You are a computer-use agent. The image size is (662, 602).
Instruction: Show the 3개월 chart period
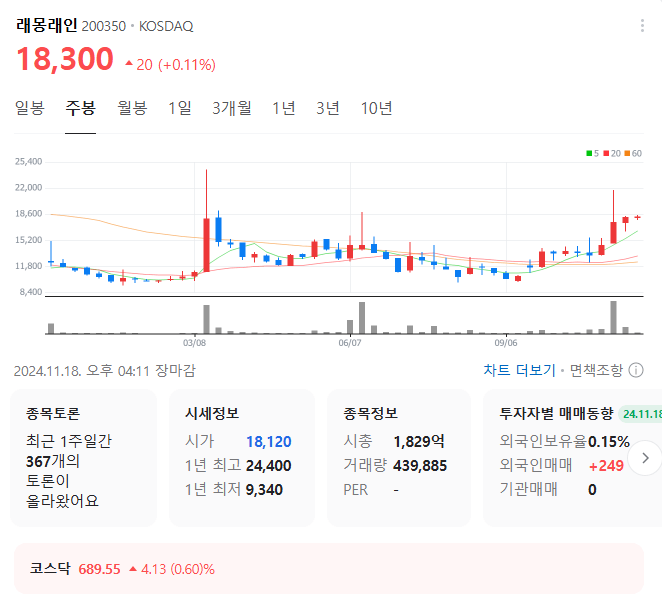tap(232, 108)
